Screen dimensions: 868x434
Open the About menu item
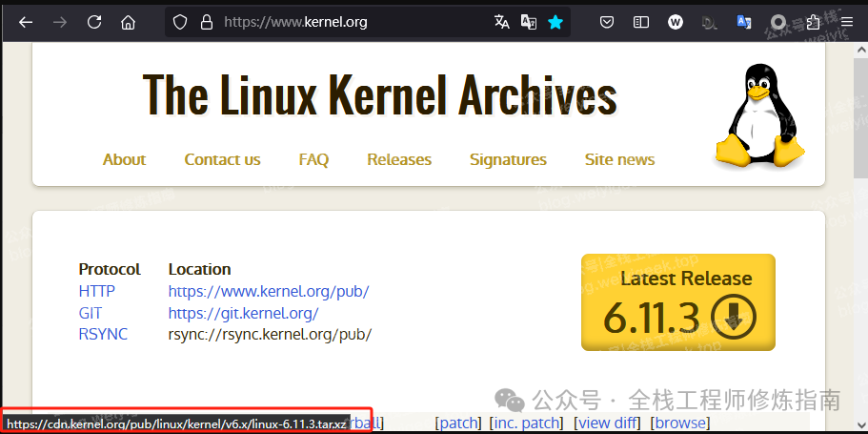point(124,159)
